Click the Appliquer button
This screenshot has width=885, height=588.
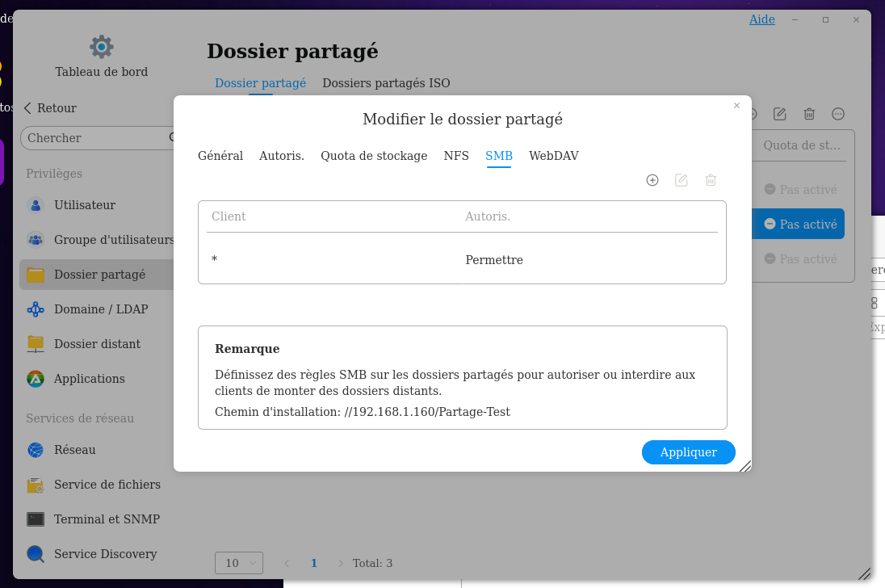[x=688, y=452]
